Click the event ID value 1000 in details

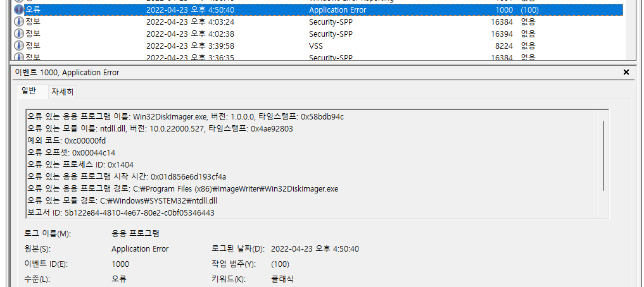[x=120, y=264]
